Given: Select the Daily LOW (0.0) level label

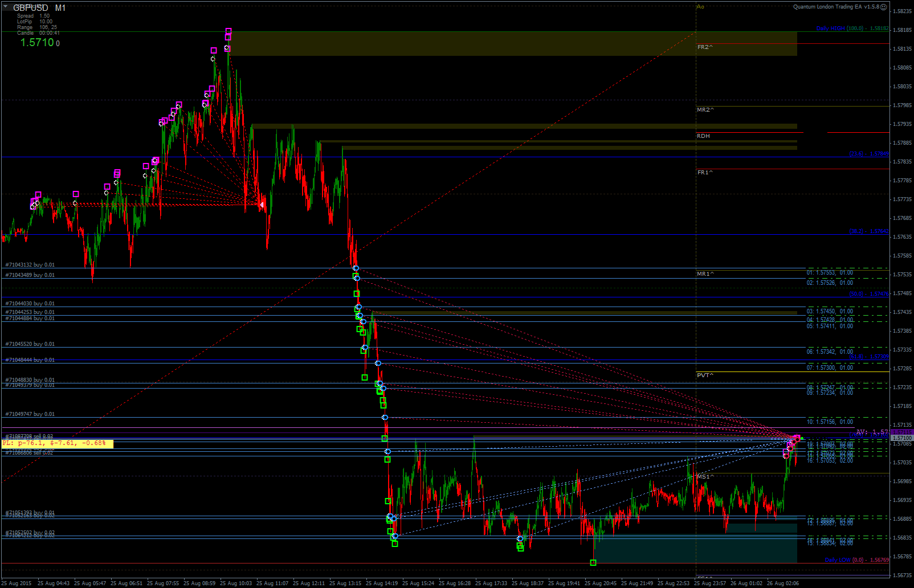Looking at the screenshot, I should coord(856,560).
